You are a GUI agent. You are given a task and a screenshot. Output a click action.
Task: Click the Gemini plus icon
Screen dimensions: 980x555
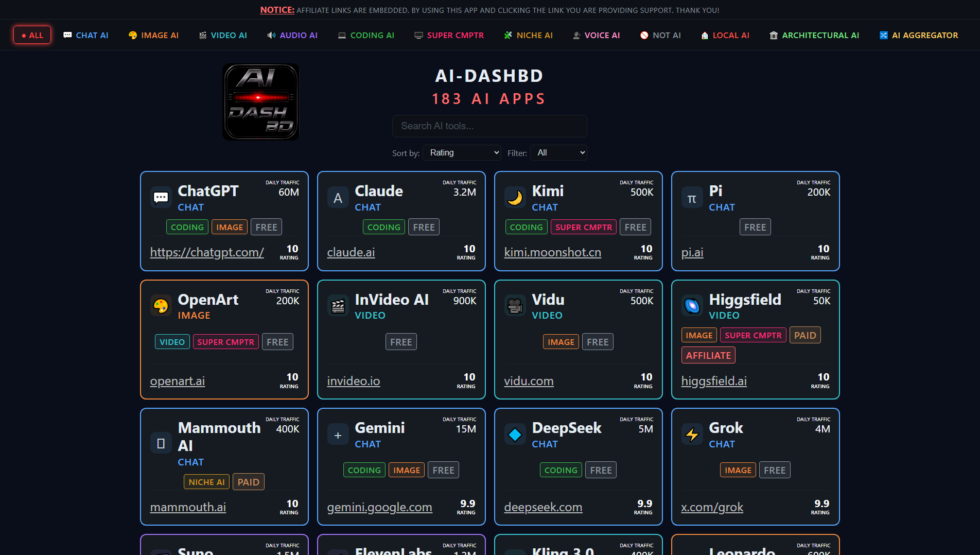click(338, 435)
